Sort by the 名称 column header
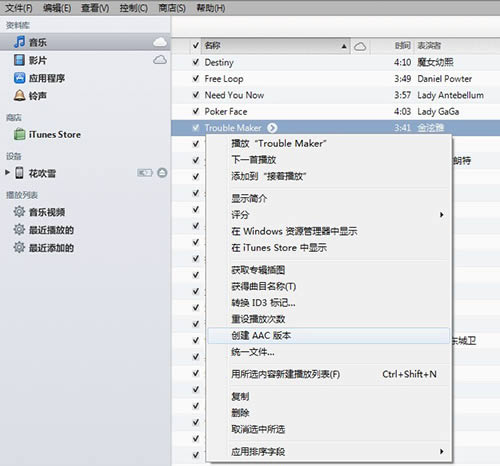Screen dimensions: 500x466 click(x=276, y=46)
